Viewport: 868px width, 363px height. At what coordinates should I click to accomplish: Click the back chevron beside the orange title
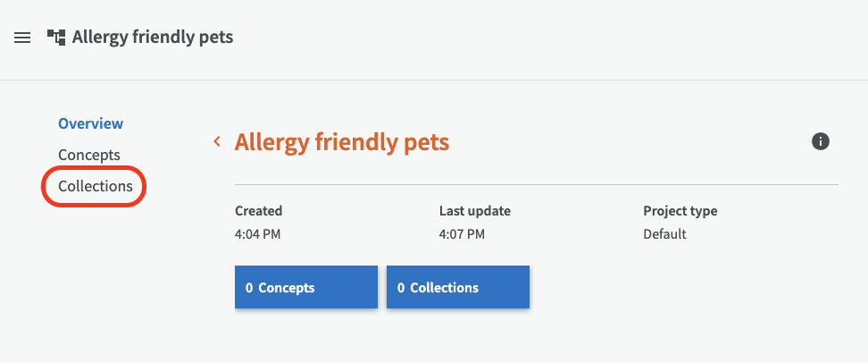click(217, 141)
